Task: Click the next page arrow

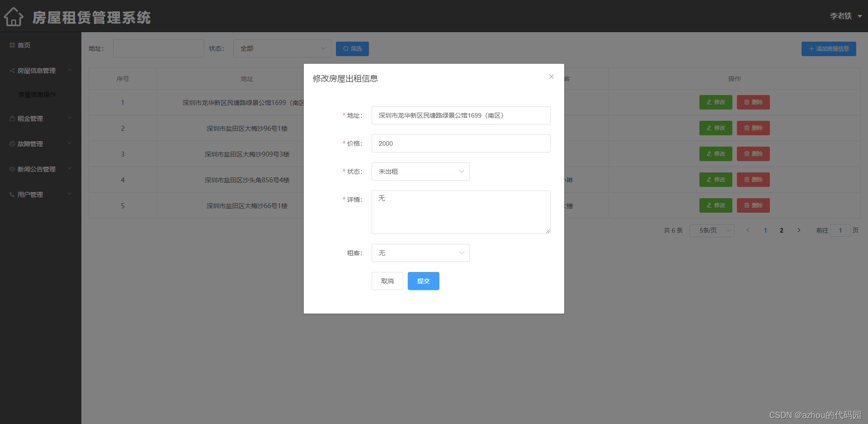Action: pyautogui.click(x=799, y=230)
